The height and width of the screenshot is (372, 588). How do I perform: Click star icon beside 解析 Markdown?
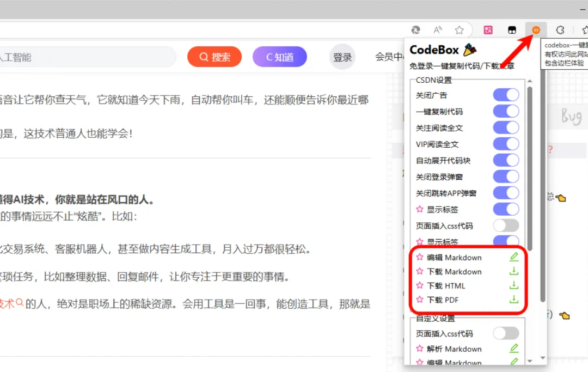tap(420, 349)
